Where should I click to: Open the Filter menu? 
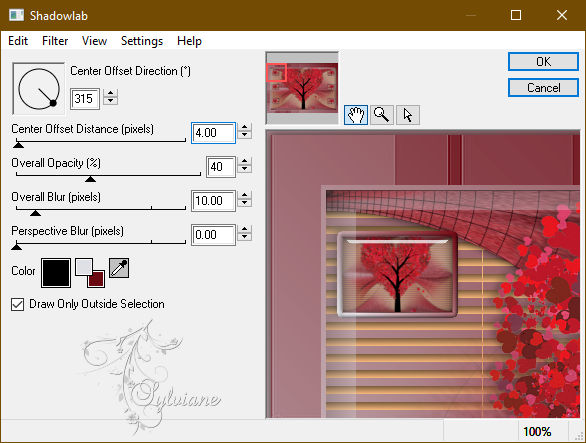pyautogui.click(x=55, y=41)
